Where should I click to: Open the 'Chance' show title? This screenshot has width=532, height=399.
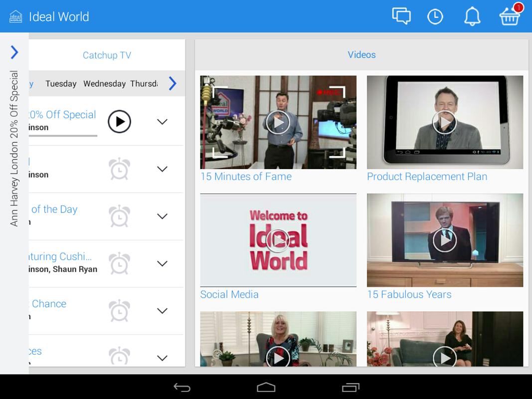pos(48,304)
